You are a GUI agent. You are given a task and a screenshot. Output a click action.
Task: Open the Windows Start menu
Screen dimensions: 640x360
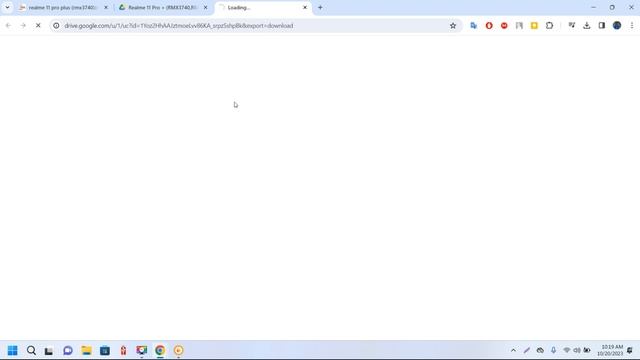point(13,350)
